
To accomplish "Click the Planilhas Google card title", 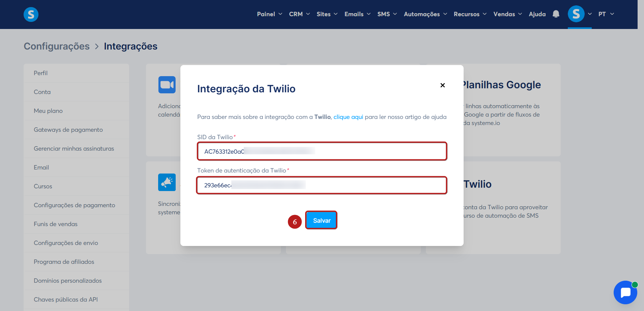I will click(x=502, y=85).
